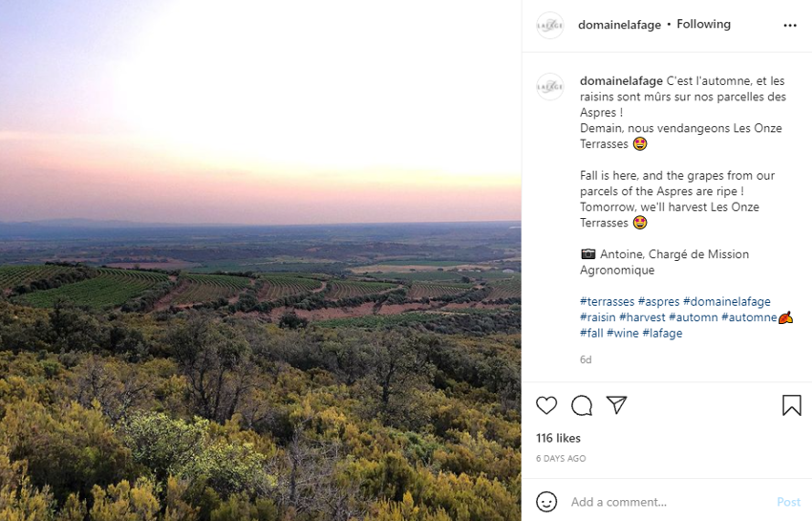Open the #terrasses hashtag
Image resolution: width=812 pixels, height=521 pixels.
coord(607,302)
